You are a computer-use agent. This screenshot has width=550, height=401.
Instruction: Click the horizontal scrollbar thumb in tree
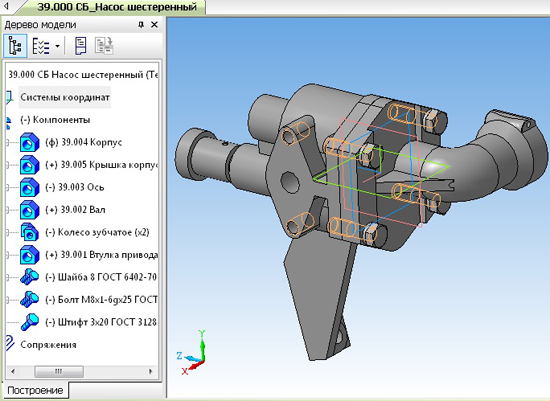[x=59, y=371]
